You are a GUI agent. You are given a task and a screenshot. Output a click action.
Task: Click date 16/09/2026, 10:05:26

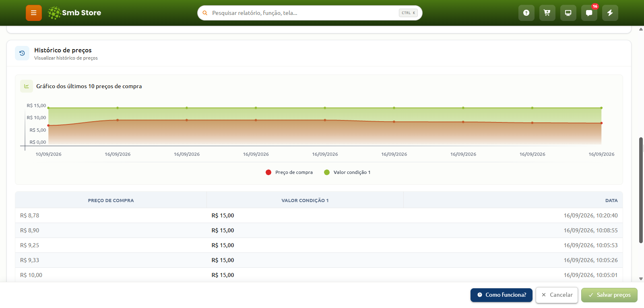(590, 260)
